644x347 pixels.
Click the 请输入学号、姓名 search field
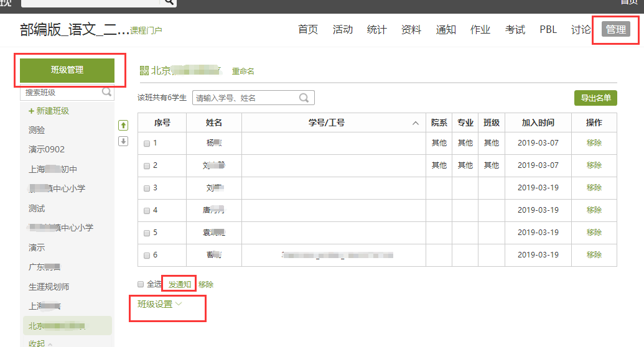[253, 98]
